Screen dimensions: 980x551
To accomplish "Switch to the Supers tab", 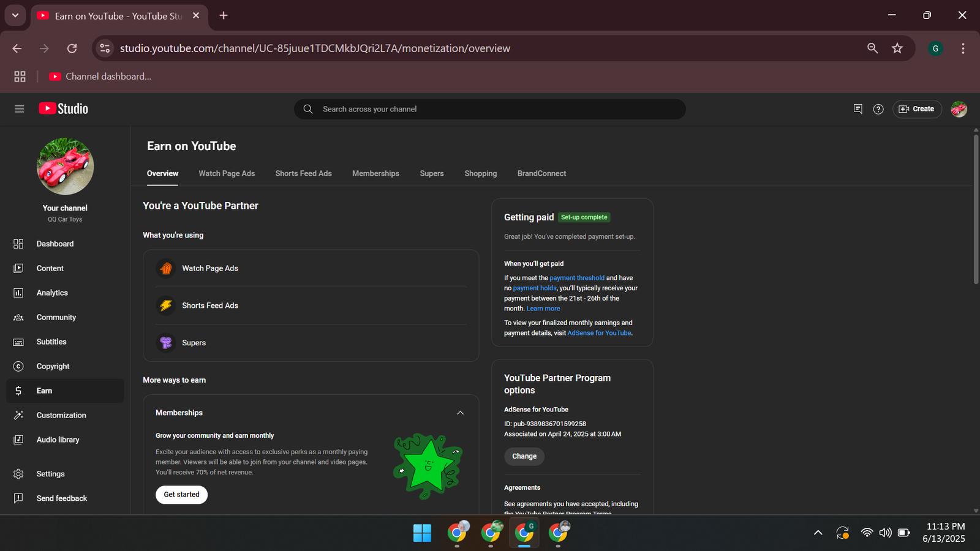I will 432,174.
